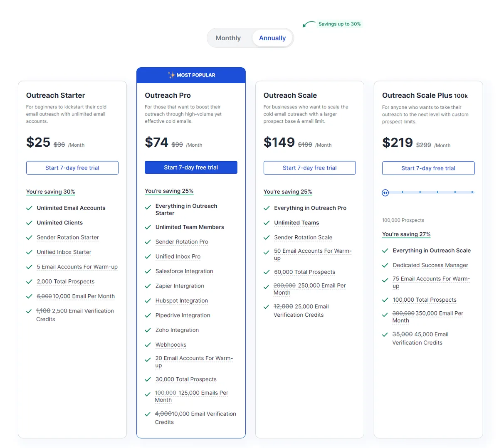Viewport: 499px width, 448px height.
Task: Click the checkmark beside Unlimited Email Accounts
Action: [30, 208]
